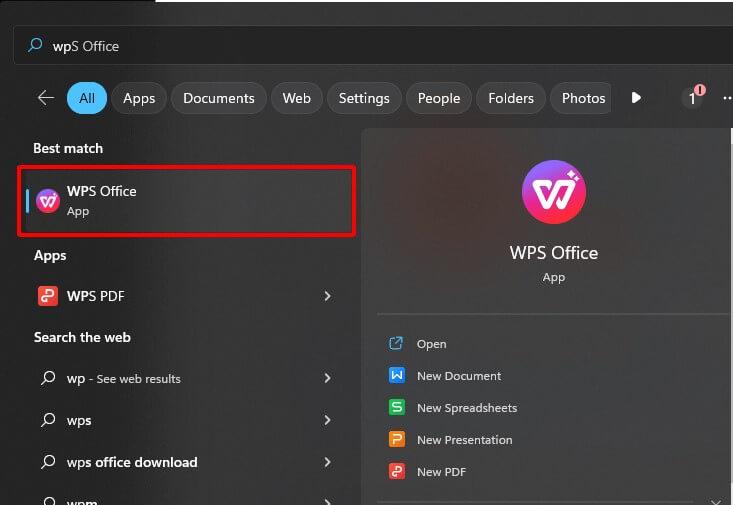Switch to the Apps filter tab

[x=139, y=98]
